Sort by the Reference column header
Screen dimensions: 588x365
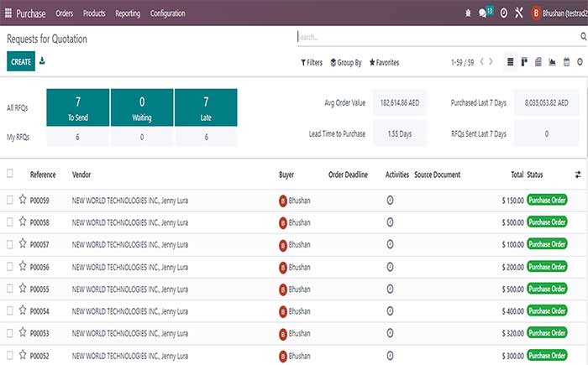coord(43,175)
